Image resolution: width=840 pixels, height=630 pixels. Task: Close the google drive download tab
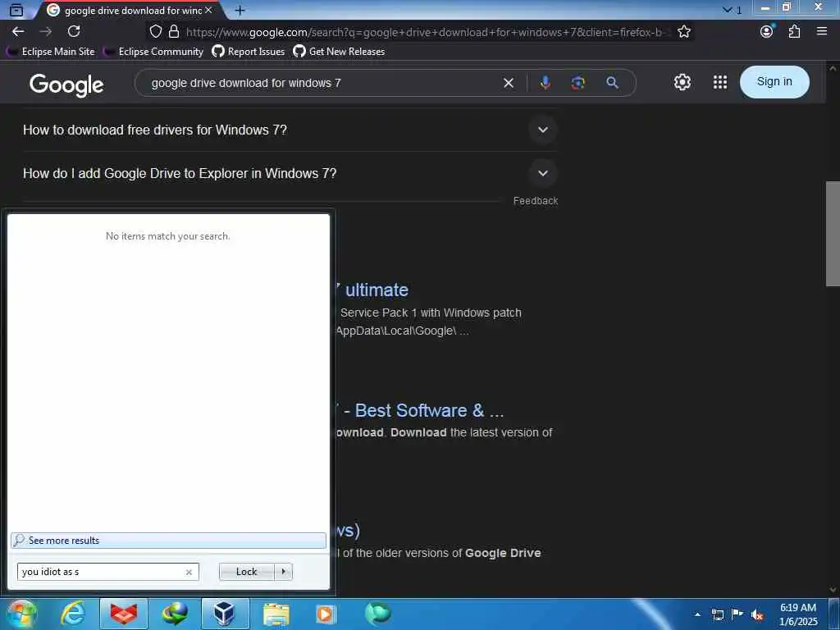[208, 10]
